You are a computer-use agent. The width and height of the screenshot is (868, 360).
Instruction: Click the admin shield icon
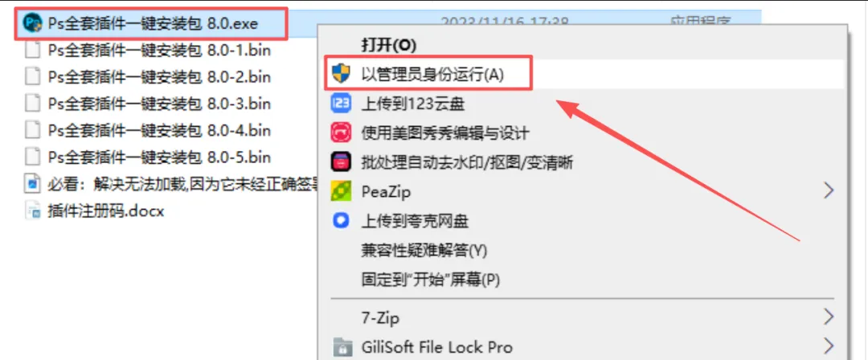[341, 74]
